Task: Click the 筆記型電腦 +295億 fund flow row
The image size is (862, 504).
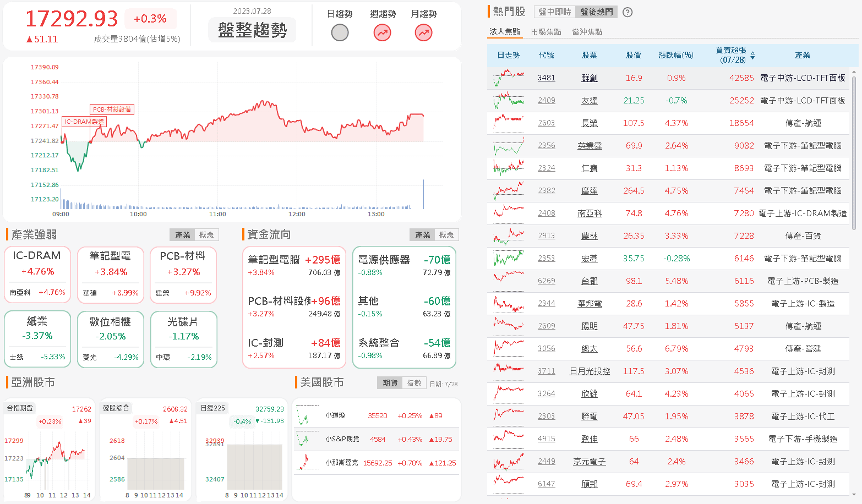Action: [294, 265]
